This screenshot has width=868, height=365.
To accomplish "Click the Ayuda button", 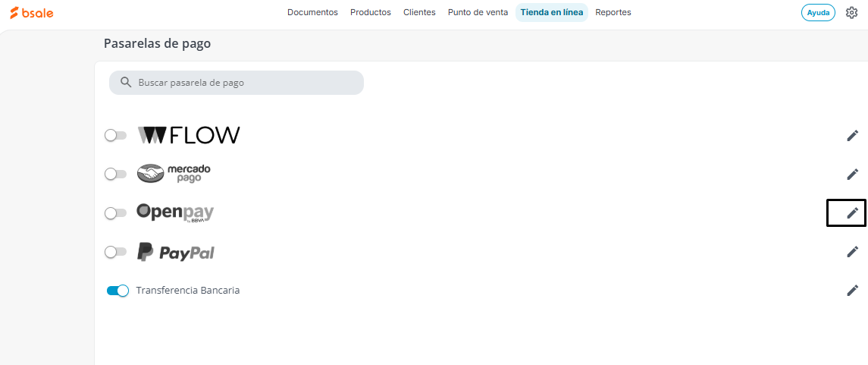I will pyautogui.click(x=818, y=13).
